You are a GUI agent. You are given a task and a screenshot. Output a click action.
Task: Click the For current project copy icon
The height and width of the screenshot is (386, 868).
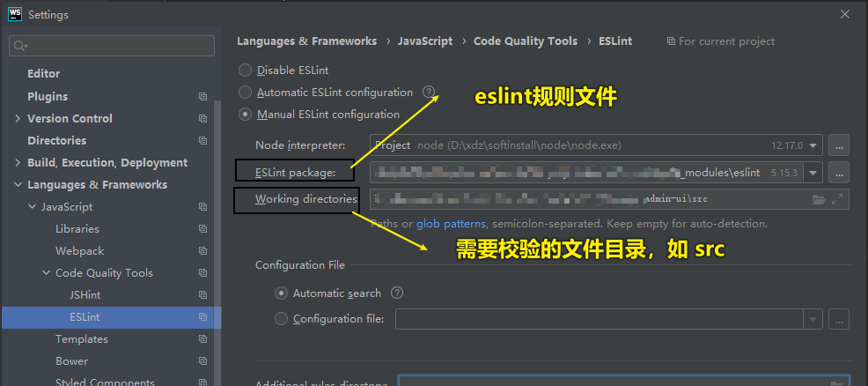click(671, 41)
